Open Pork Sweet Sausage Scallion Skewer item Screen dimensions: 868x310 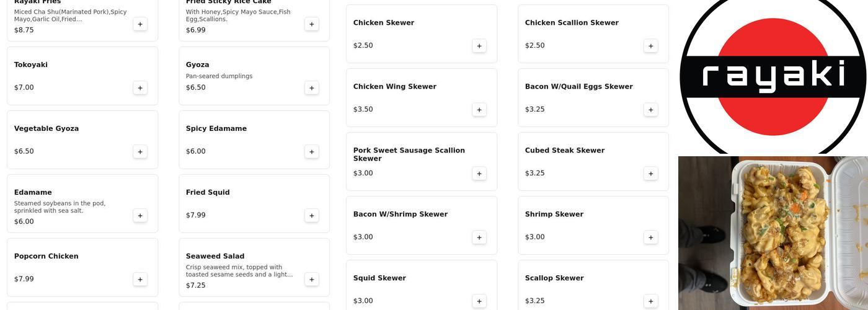[x=409, y=155]
